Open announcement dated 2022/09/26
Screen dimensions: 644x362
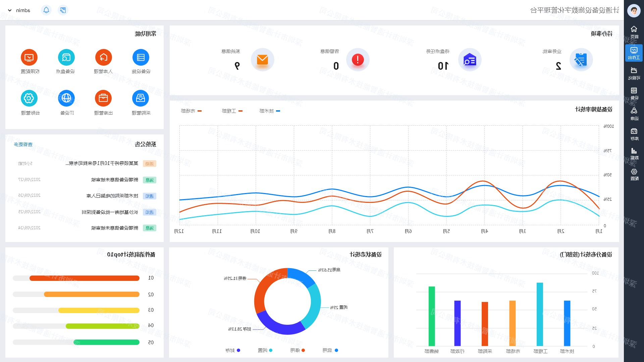112,196
